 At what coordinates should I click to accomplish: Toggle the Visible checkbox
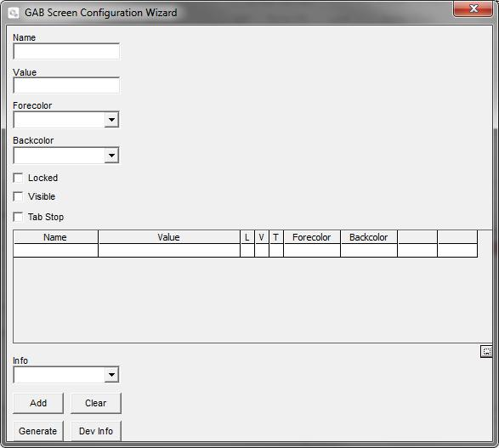click(x=18, y=196)
